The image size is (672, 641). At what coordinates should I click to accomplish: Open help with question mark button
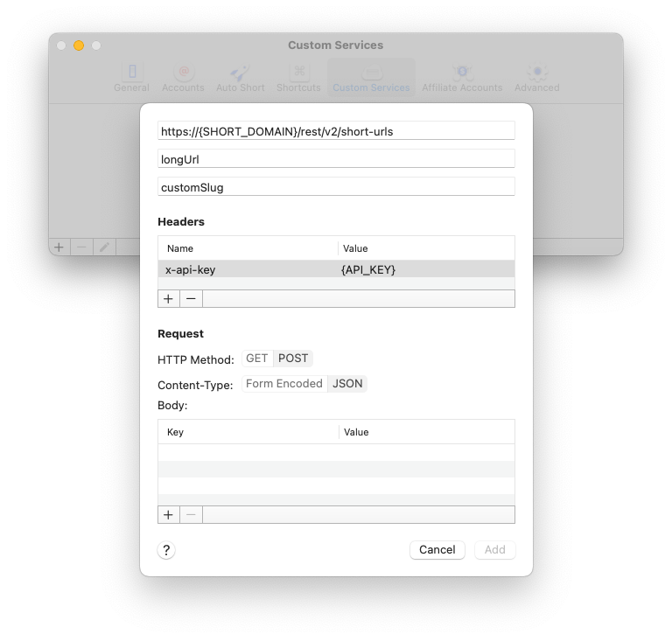[x=166, y=550]
